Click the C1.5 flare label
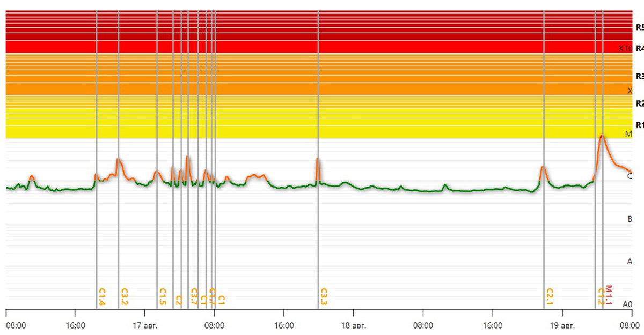This screenshot has width=644, height=335. pos(163,296)
